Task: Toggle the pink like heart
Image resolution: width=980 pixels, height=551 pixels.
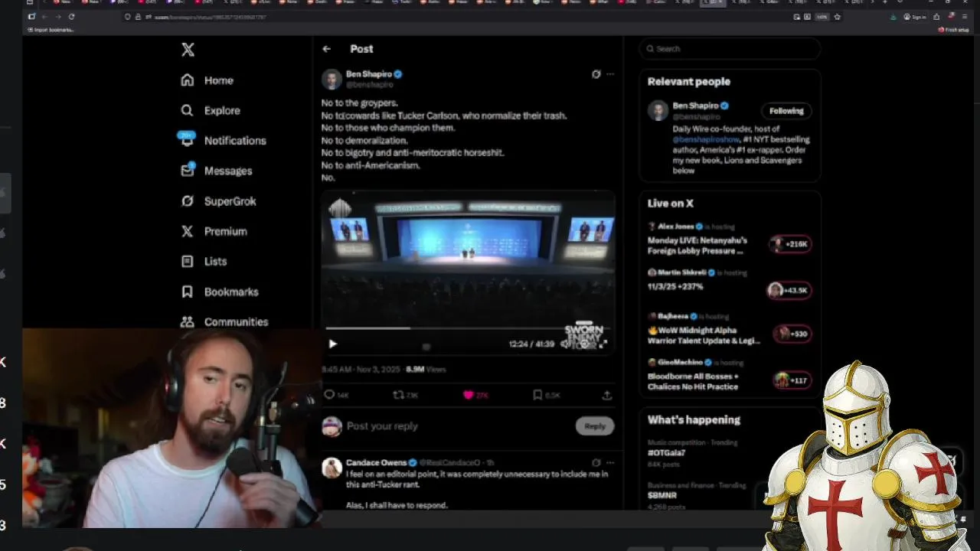Action: [x=468, y=395]
